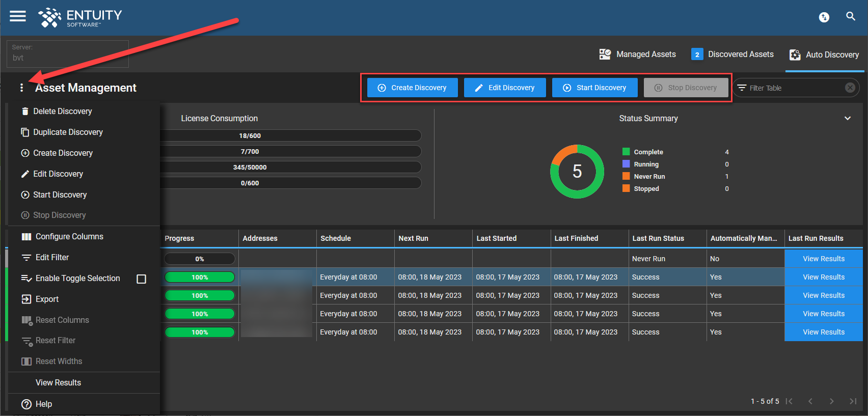Click the Entuity Software logo
The height and width of the screenshot is (416, 868).
coord(80,17)
